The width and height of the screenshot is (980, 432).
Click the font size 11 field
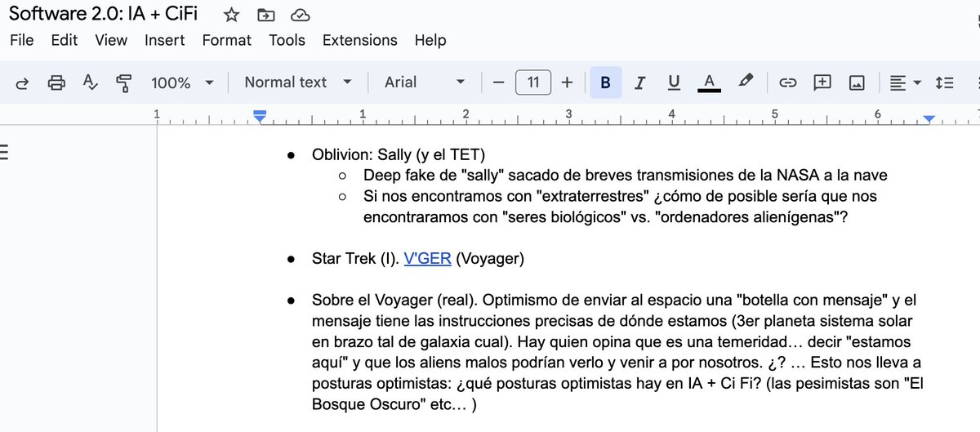[x=533, y=82]
